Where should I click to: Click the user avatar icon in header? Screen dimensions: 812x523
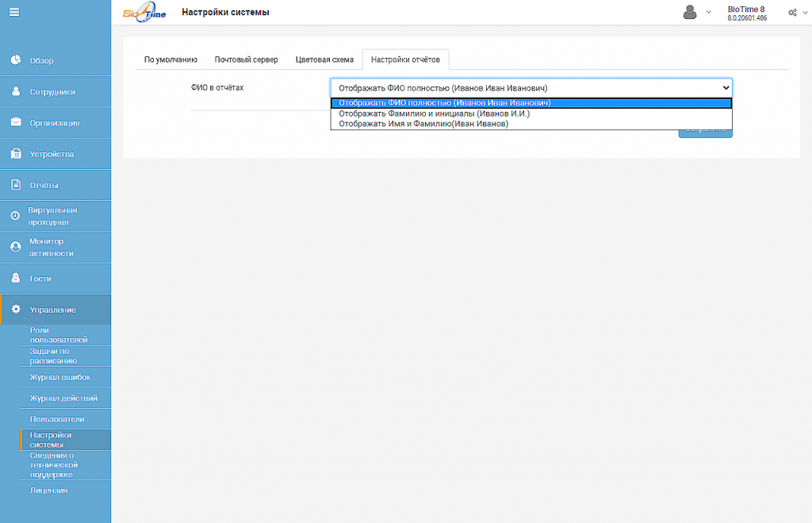[x=690, y=12]
